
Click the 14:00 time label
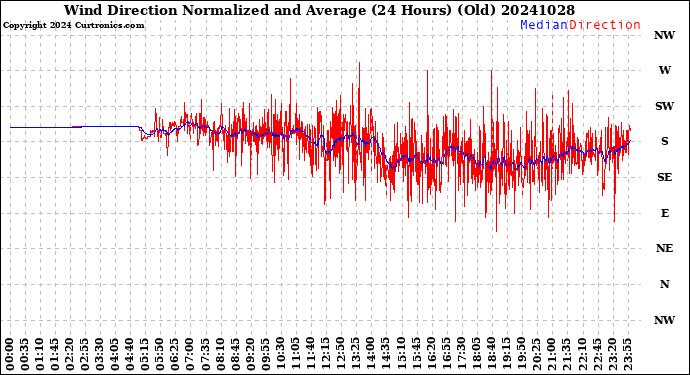click(x=371, y=355)
